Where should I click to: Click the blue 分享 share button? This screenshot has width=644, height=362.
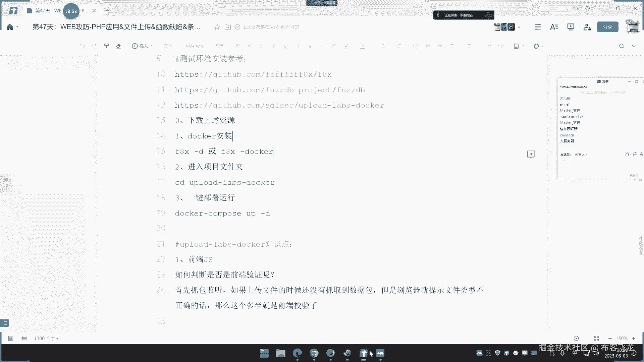tap(607, 27)
